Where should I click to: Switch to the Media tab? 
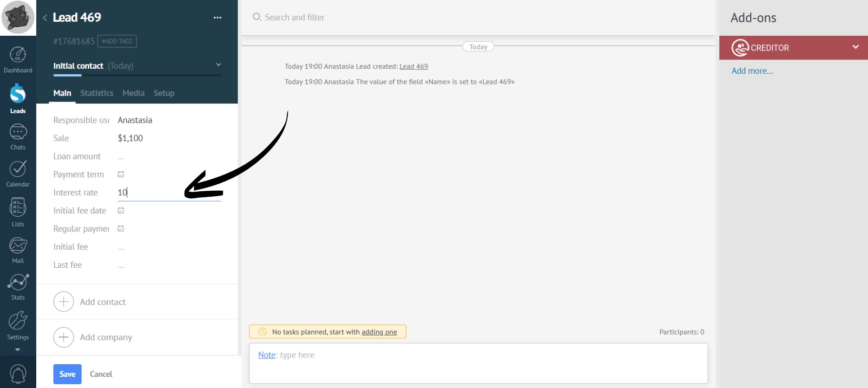(133, 93)
